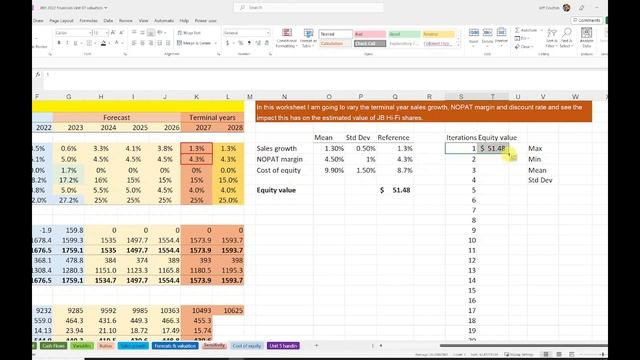This screenshot has height=360, width=640.
Task: Align text to the left
Action: click(134, 43)
